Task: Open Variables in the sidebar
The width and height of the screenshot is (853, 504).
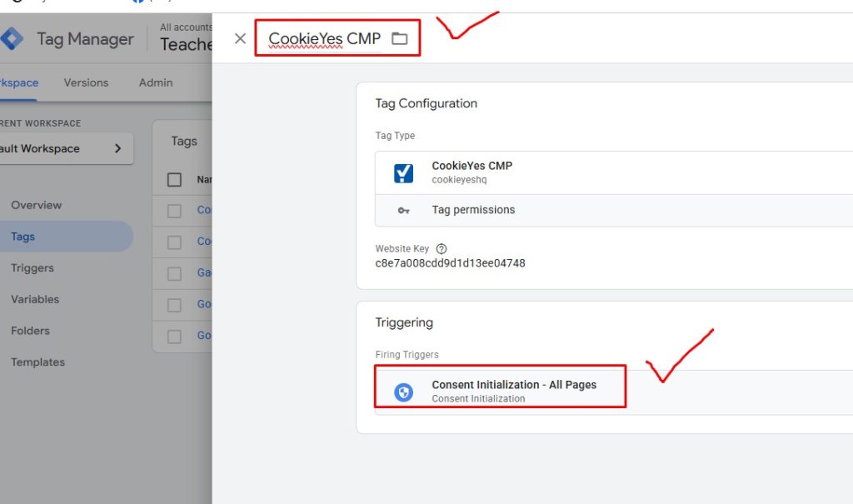Action: pos(35,299)
